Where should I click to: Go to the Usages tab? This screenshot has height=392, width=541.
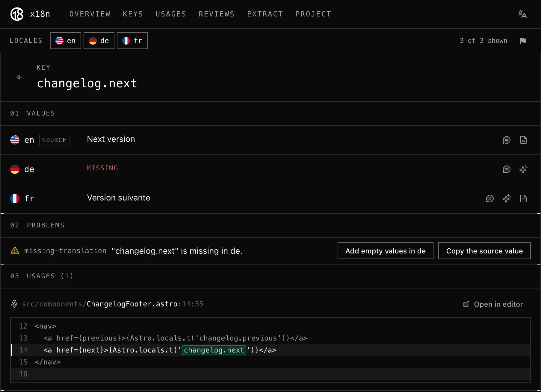pyautogui.click(x=171, y=14)
